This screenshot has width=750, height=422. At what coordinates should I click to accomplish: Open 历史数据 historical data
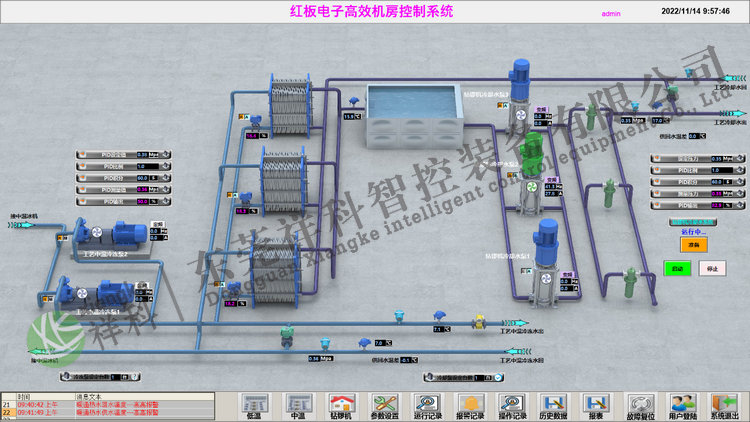(x=553, y=405)
